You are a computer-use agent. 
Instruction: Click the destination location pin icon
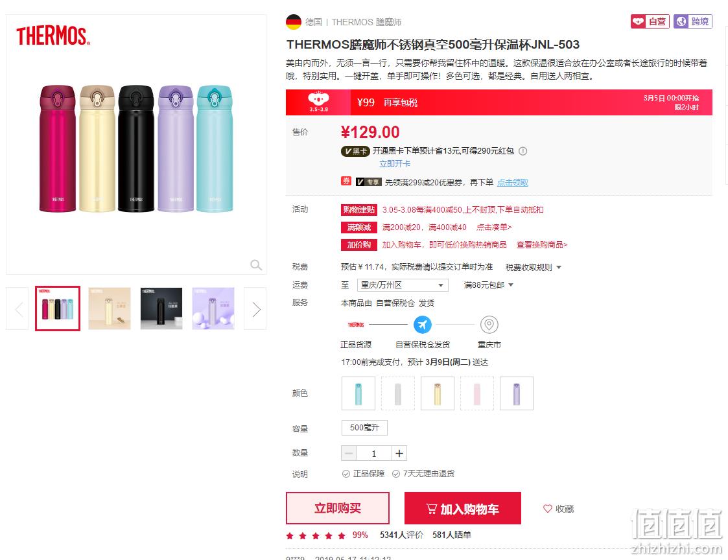pos(489,325)
